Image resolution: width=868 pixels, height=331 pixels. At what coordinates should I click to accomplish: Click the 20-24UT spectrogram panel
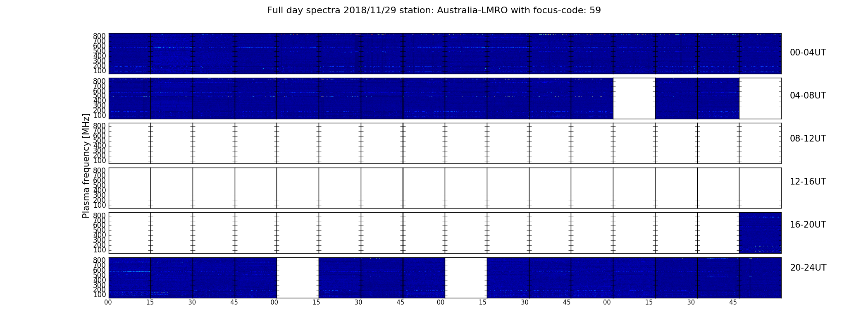(445, 278)
